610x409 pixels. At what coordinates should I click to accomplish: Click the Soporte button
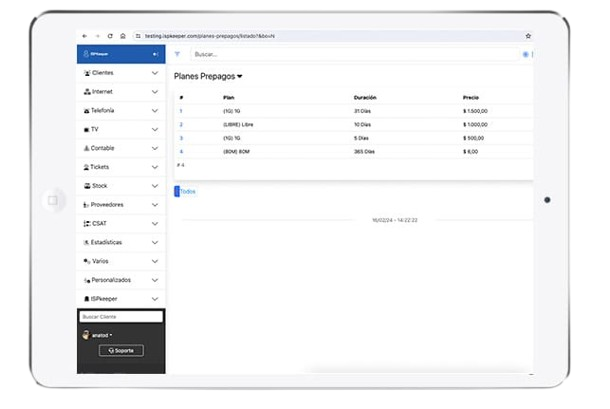pyautogui.click(x=121, y=350)
